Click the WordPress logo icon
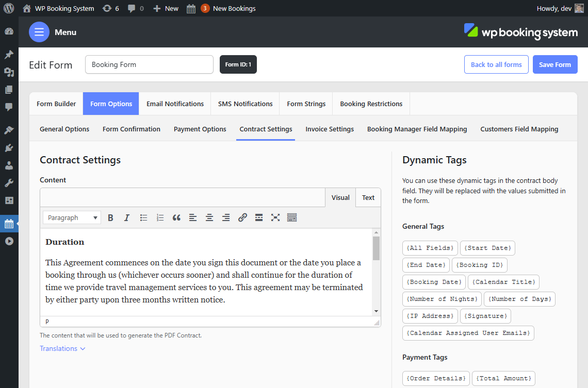Screen dimensions: 588x388 (x=9, y=8)
